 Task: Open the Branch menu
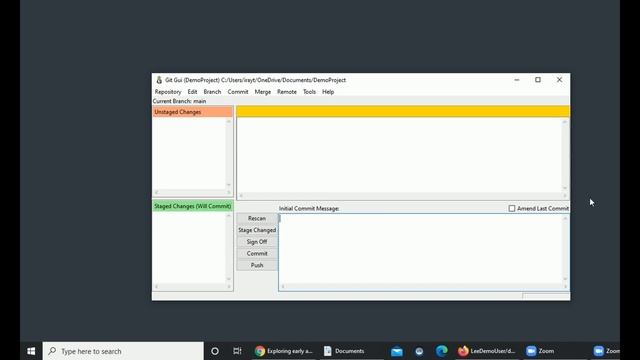point(212,92)
